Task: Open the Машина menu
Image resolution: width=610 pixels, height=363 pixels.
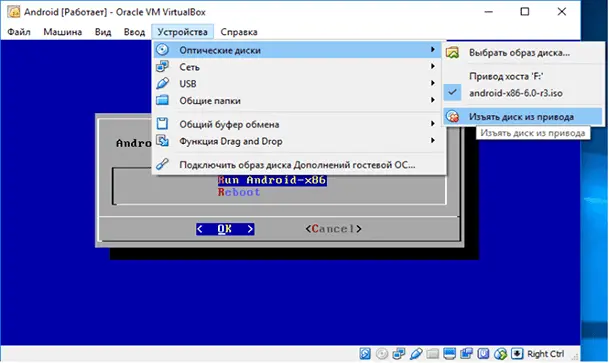Action: pos(63,32)
